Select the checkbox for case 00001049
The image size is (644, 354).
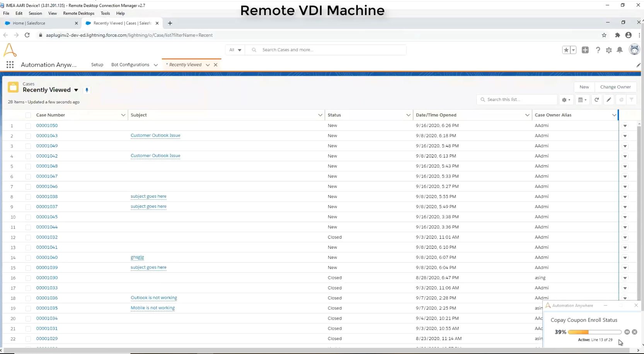28,146
